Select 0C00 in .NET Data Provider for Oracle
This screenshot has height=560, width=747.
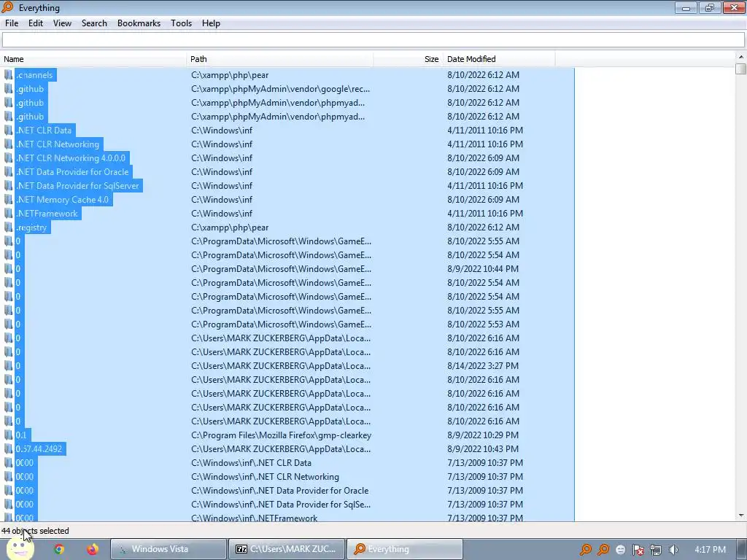25,490
